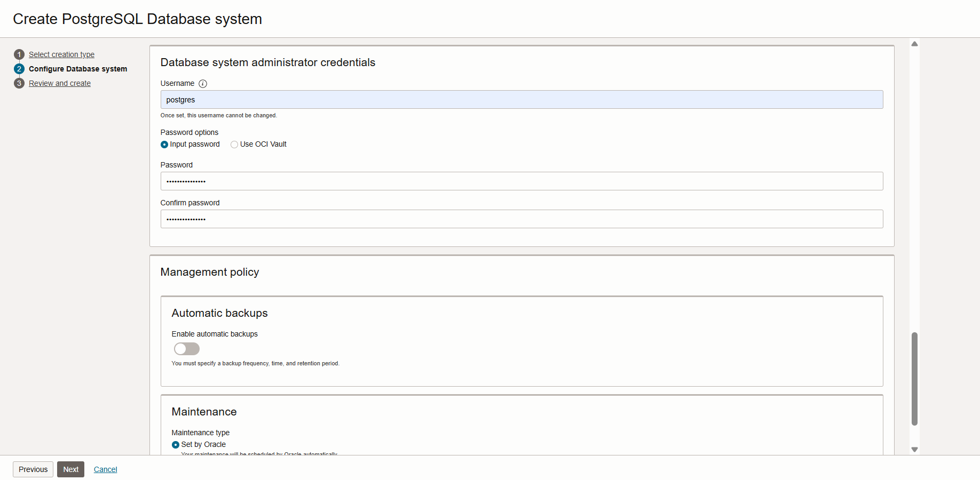The height and width of the screenshot is (480, 980).
Task: Cancel database system creation
Action: pyautogui.click(x=105, y=469)
